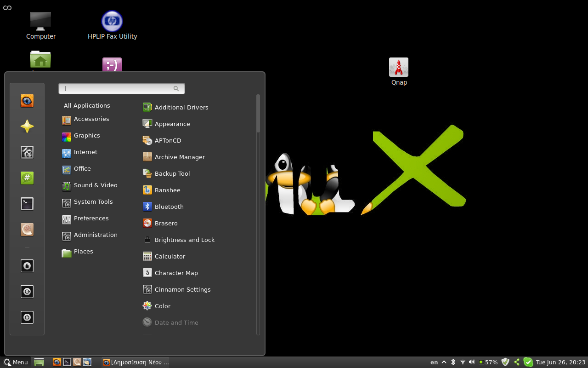588x368 pixels.
Task: Launch the shell Files icon in panel launchers
Action: 77,362
